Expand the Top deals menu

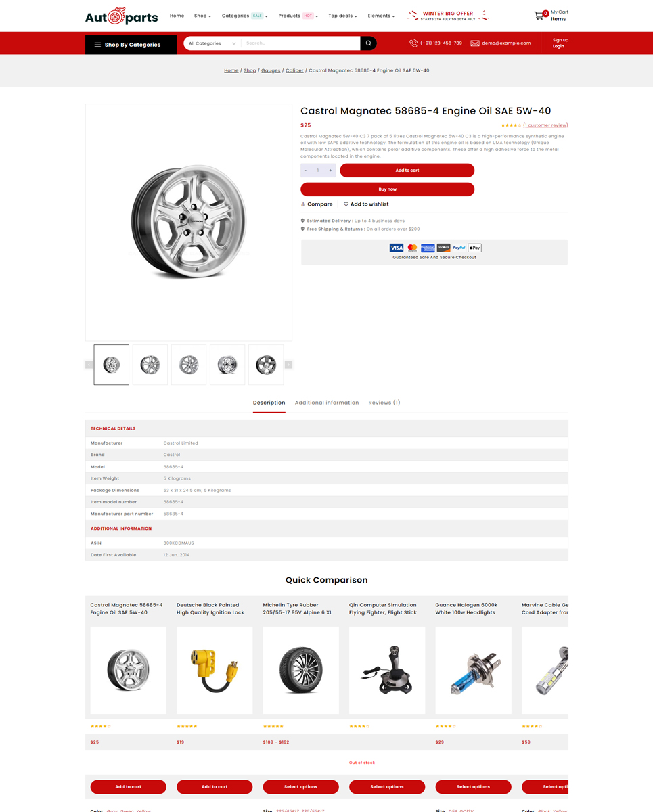(x=342, y=16)
